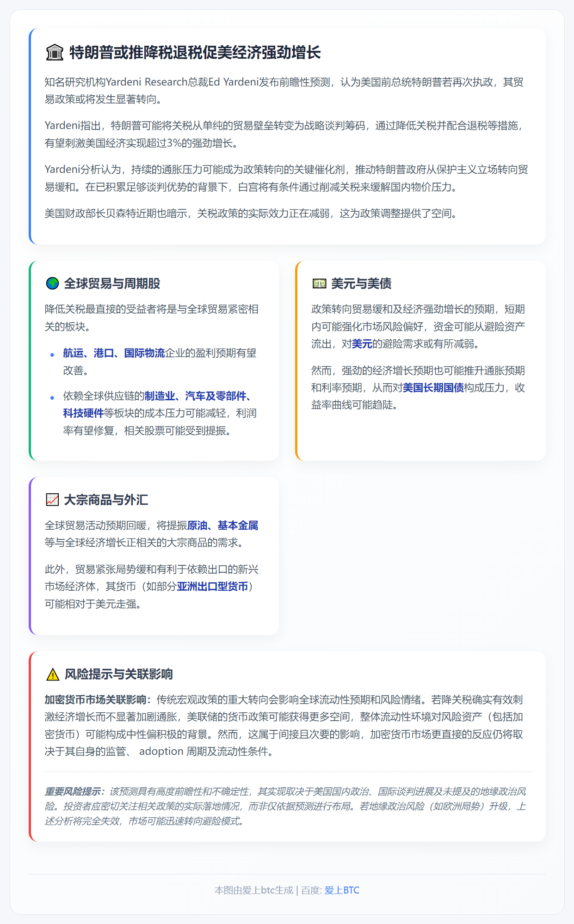Click the paragraph starting 然而，强劲的经济增长预期
Image resolution: width=574 pixels, height=924 pixels.
(x=418, y=388)
